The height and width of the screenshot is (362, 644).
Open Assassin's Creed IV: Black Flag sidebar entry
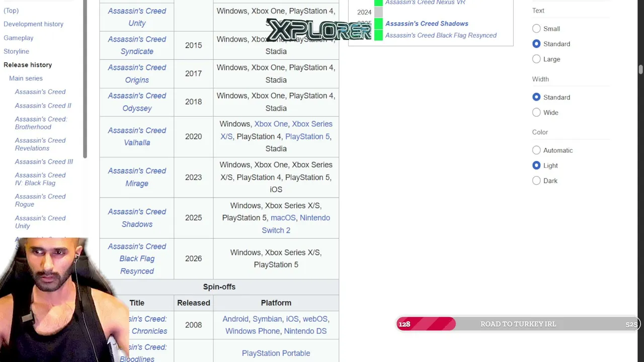coord(40,179)
